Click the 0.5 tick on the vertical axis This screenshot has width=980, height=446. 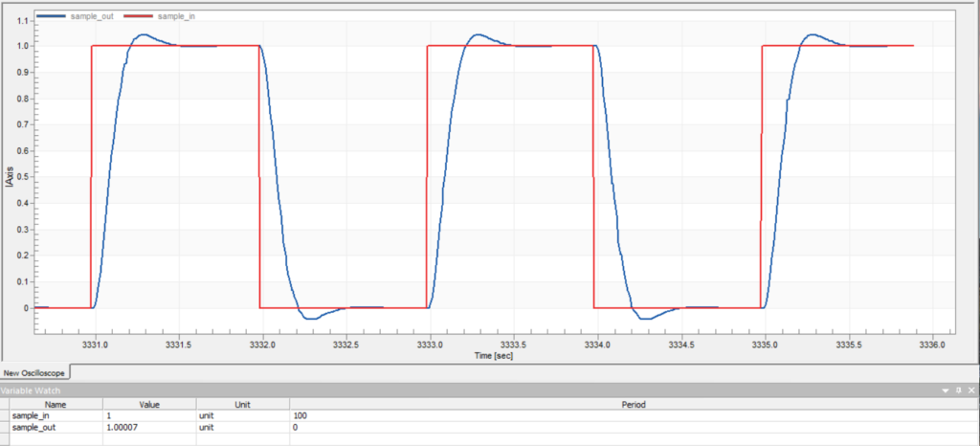(24, 177)
